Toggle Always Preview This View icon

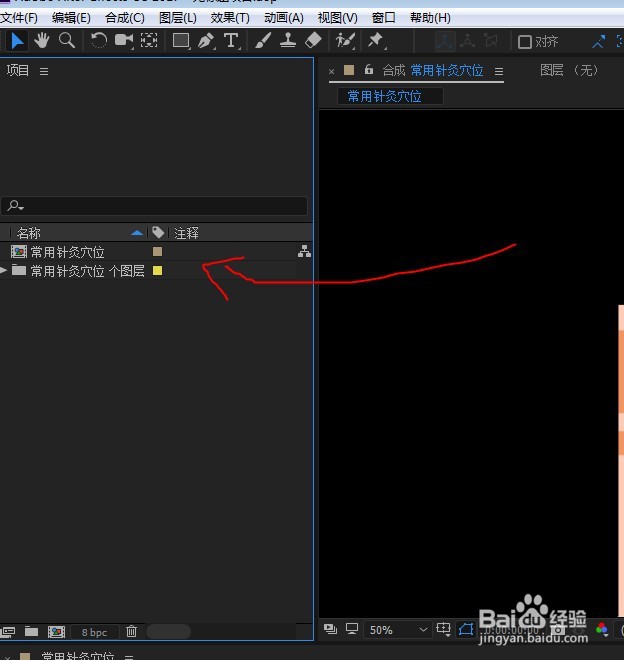(x=331, y=629)
